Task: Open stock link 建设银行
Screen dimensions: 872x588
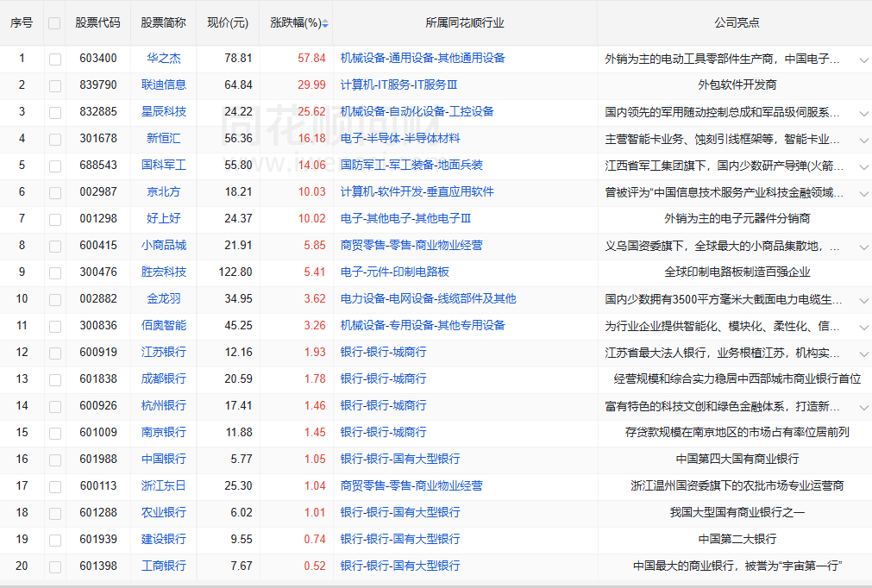Action: pos(164,539)
